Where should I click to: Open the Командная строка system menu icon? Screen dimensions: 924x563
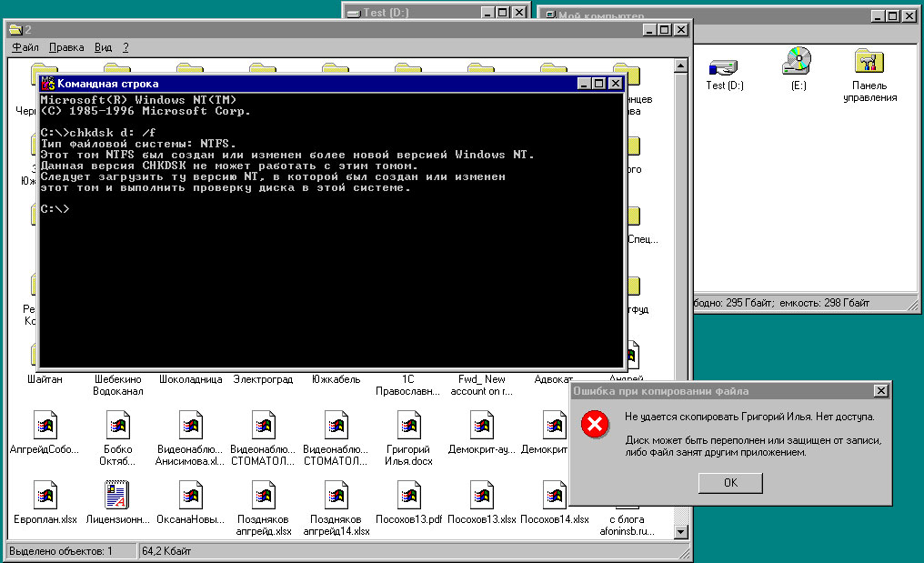coord(48,84)
